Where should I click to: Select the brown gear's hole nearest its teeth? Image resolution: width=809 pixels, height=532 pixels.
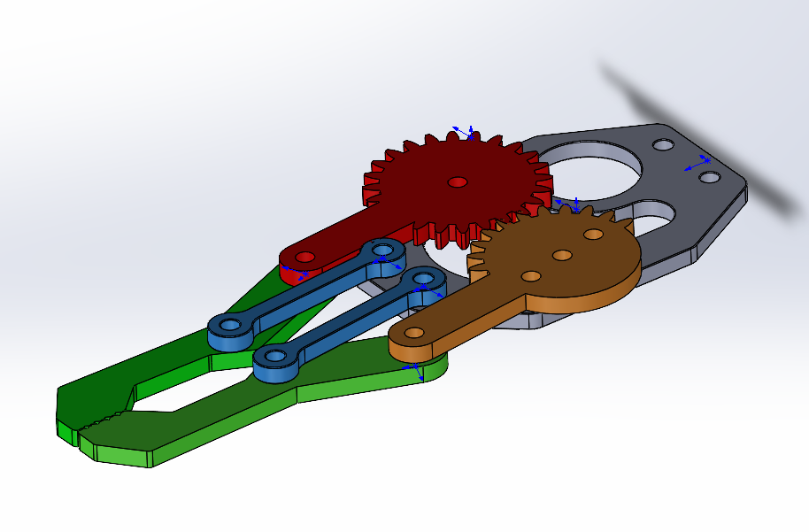click(593, 235)
